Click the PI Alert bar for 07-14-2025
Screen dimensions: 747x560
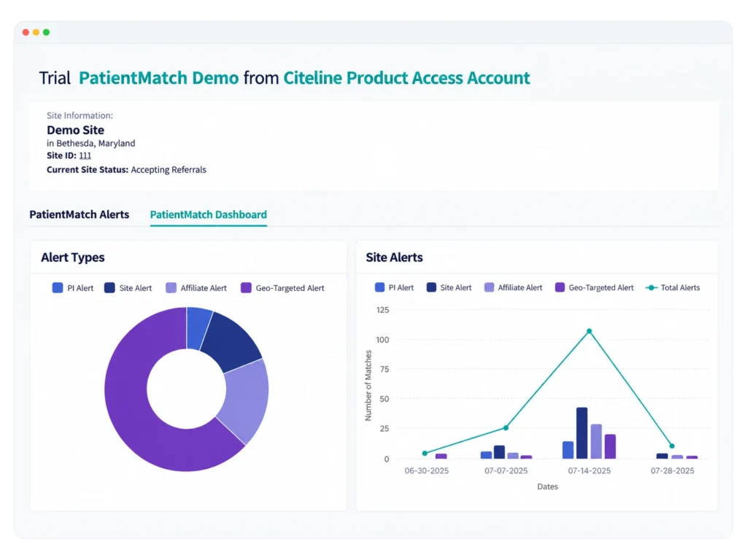tap(568, 450)
